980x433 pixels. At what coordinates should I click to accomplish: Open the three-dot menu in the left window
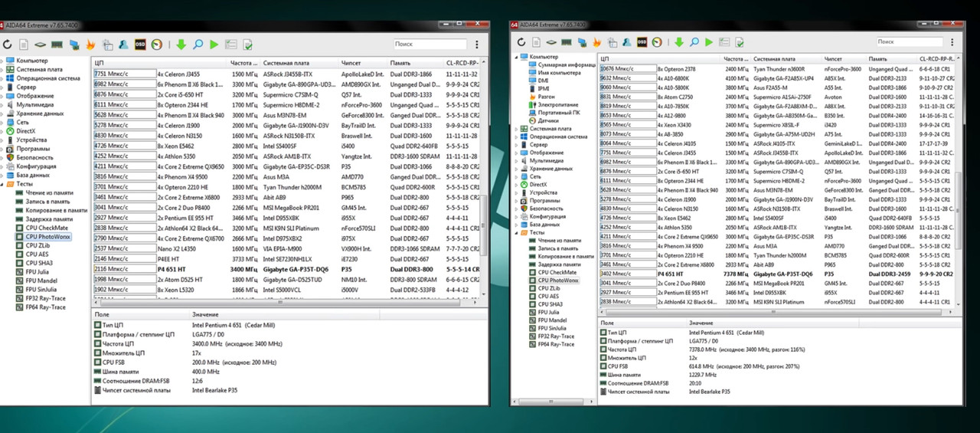pos(478,44)
